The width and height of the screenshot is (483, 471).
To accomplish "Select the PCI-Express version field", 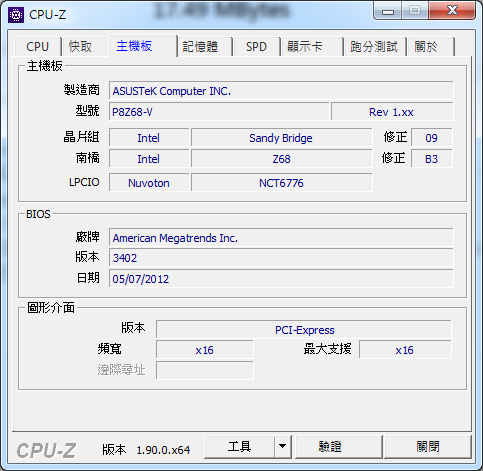I will [x=304, y=330].
